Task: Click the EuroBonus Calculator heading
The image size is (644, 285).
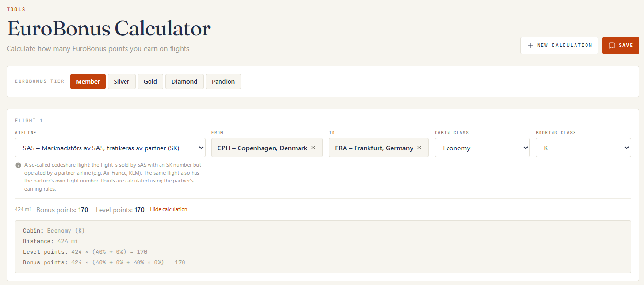Action: pyautogui.click(x=109, y=29)
